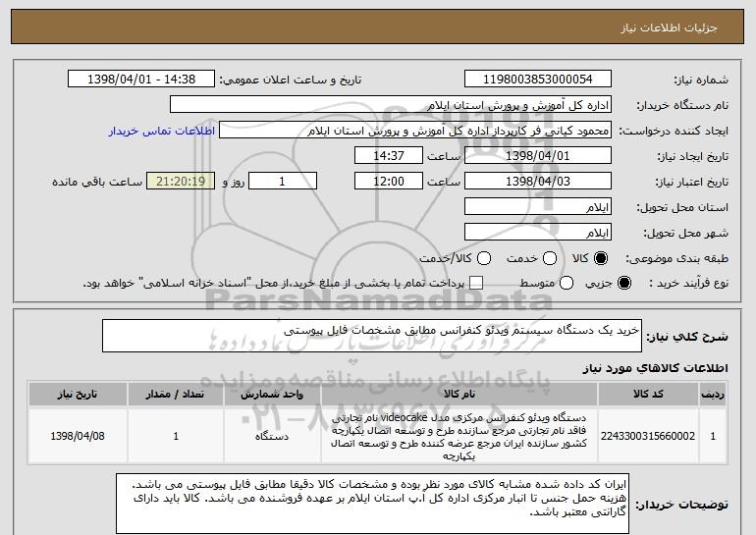Screen dimensions: 756x535
Task: Click the announcement date field 1398/04/01 - 14:38
Action: click(141, 80)
